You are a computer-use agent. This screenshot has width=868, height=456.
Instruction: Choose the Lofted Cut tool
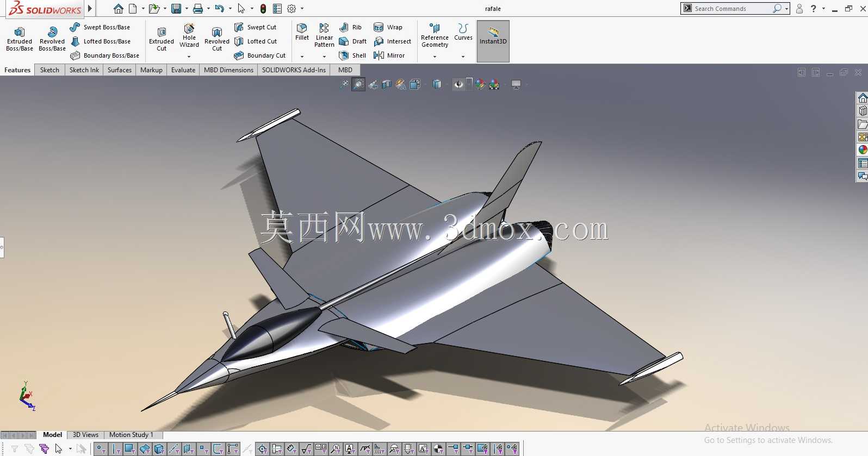point(256,41)
